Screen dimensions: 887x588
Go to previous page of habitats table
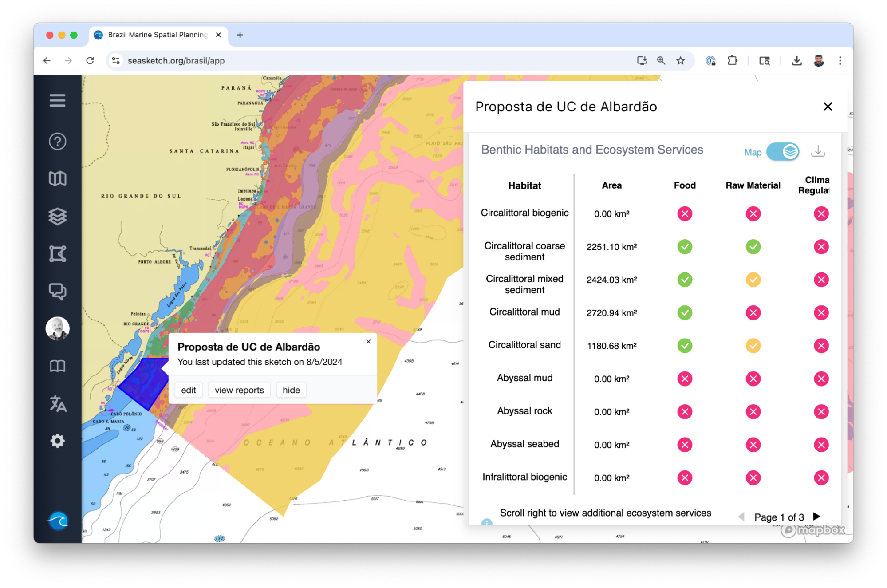pyautogui.click(x=741, y=517)
